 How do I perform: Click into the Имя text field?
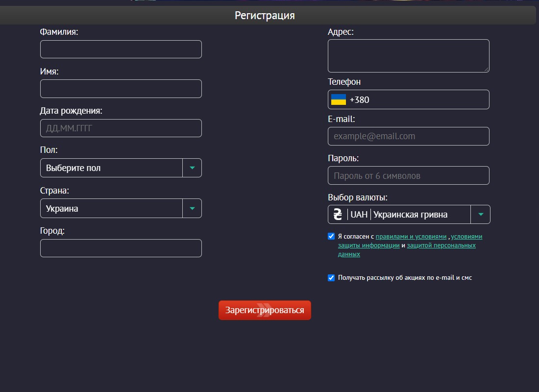[x=121, y=89]
